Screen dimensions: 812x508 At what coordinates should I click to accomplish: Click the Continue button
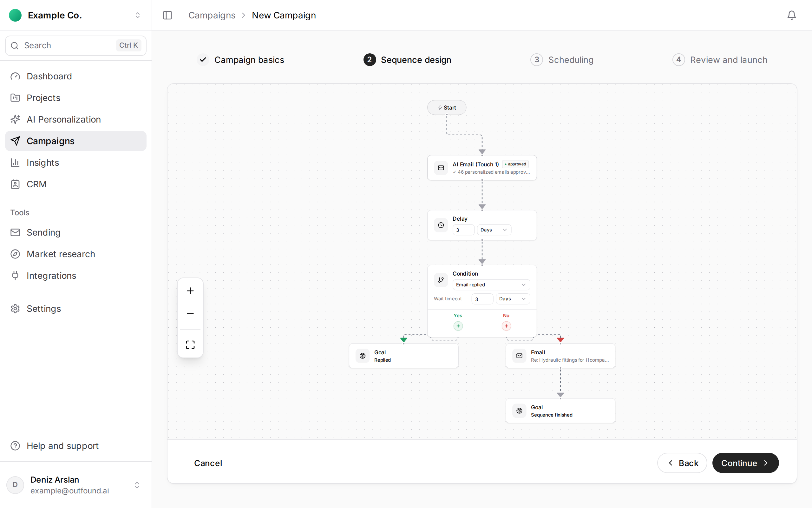(x=746, y=463)
